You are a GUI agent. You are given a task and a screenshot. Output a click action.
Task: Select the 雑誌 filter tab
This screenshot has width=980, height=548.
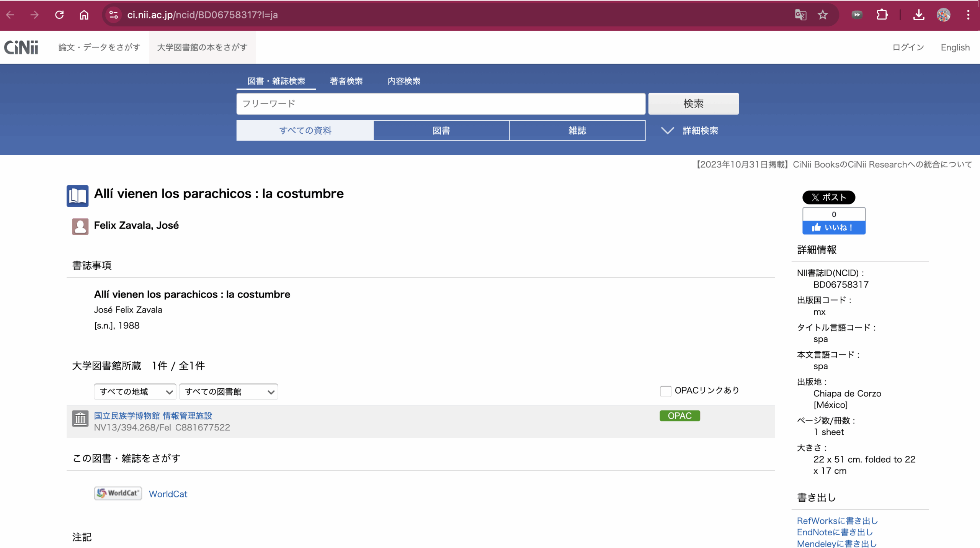(x=577, y=131)
